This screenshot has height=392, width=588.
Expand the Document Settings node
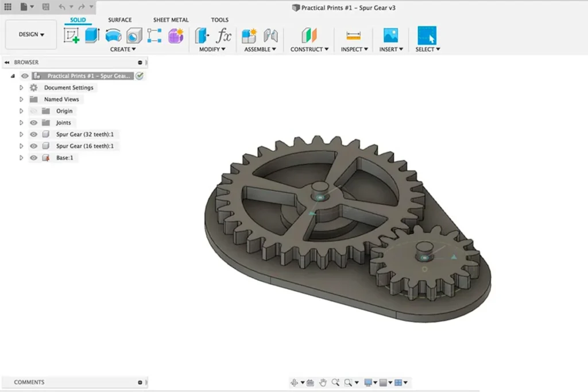pyautogui.click(x=21, y=88)
